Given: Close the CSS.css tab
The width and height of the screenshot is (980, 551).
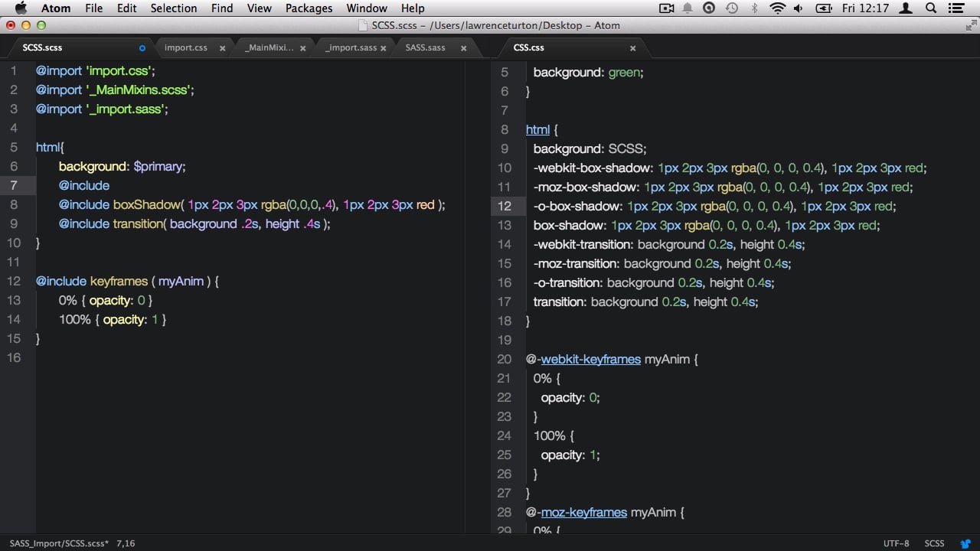Looking at the screenshot, I should click(632, 47).
